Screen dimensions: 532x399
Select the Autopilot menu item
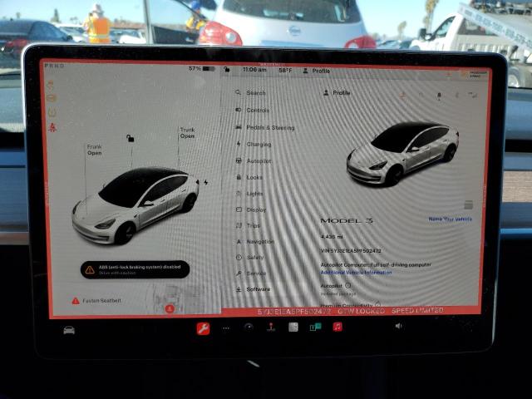click(x=254, y=160)
